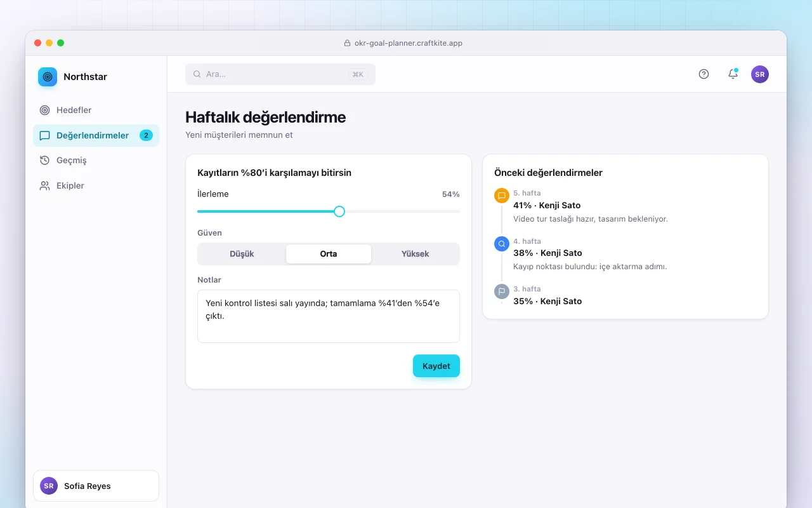812x508 pixels.
Task: Click into the Notlar text area
Action: coord(329,316)
